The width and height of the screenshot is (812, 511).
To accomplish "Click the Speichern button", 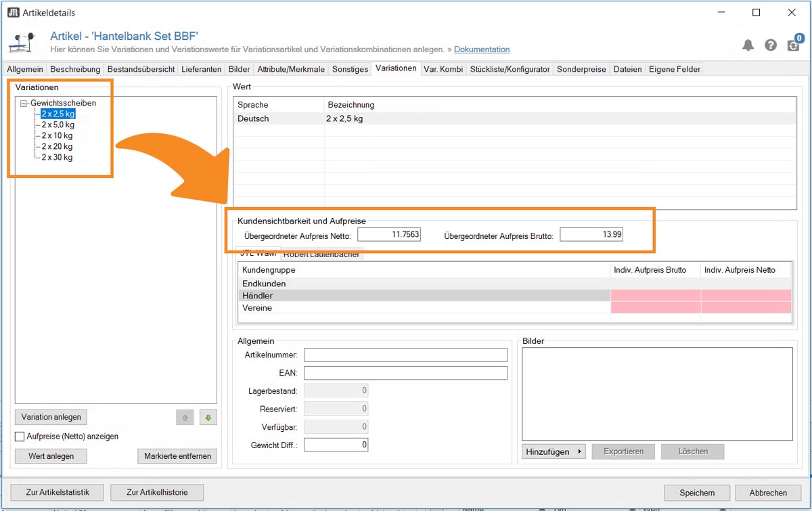I will click(x=697, y=493).
